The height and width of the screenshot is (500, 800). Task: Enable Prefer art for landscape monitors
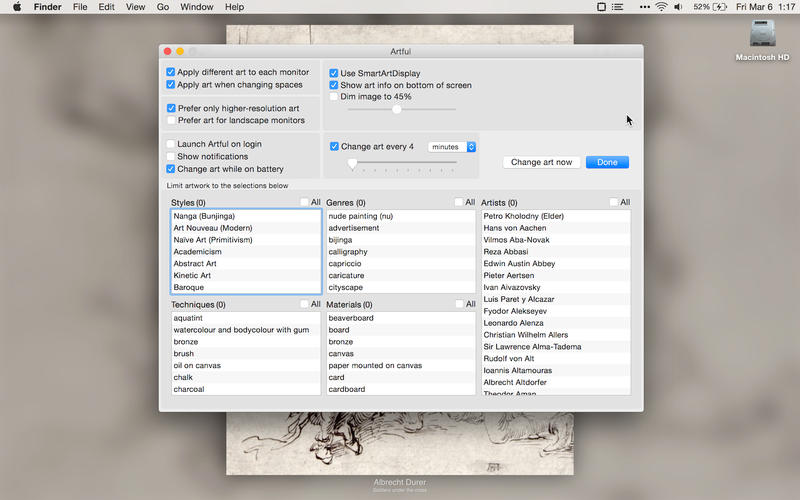point(171,120)
